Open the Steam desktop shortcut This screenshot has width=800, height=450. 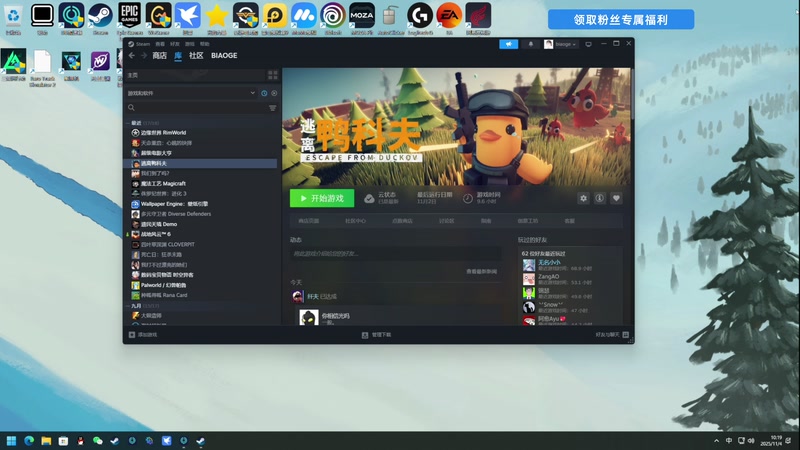pyautogui.click(x=101, y=18)
